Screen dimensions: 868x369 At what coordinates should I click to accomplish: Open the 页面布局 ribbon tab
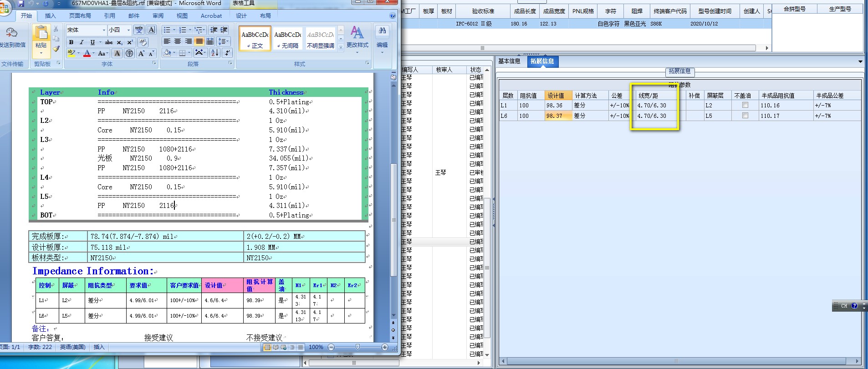80,15
